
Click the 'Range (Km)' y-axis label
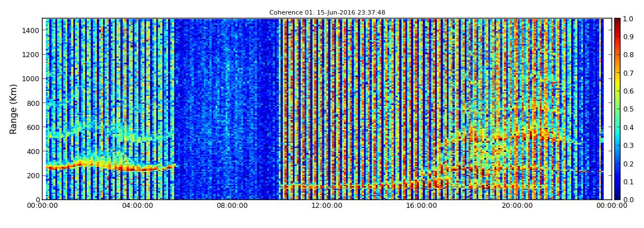coord(13,109)
